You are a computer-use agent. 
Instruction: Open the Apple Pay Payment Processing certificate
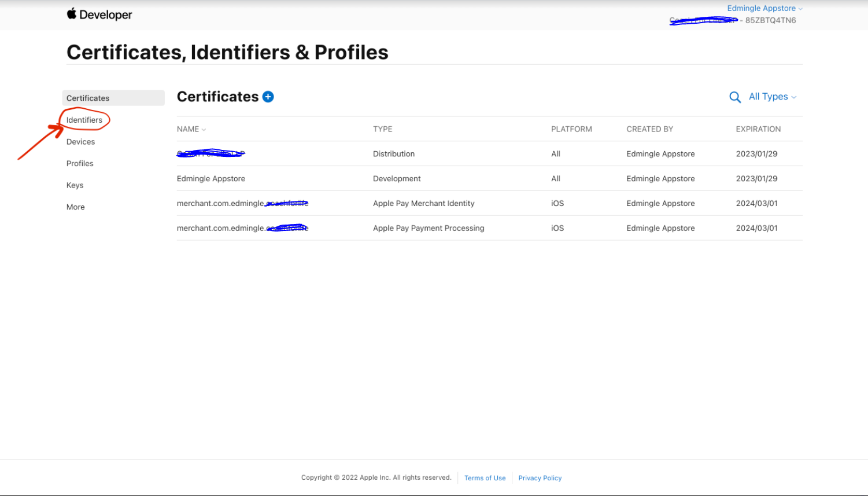tap(489, 228)
